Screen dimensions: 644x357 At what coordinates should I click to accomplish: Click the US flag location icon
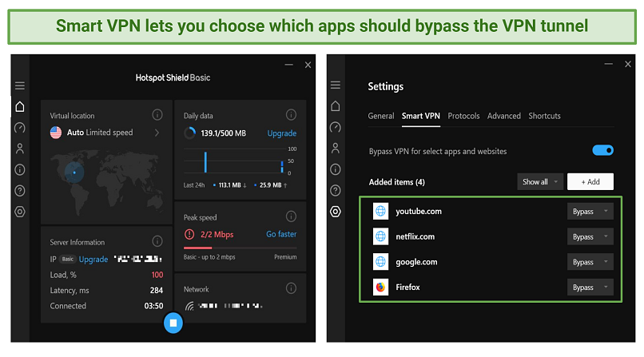click(56, 133)
